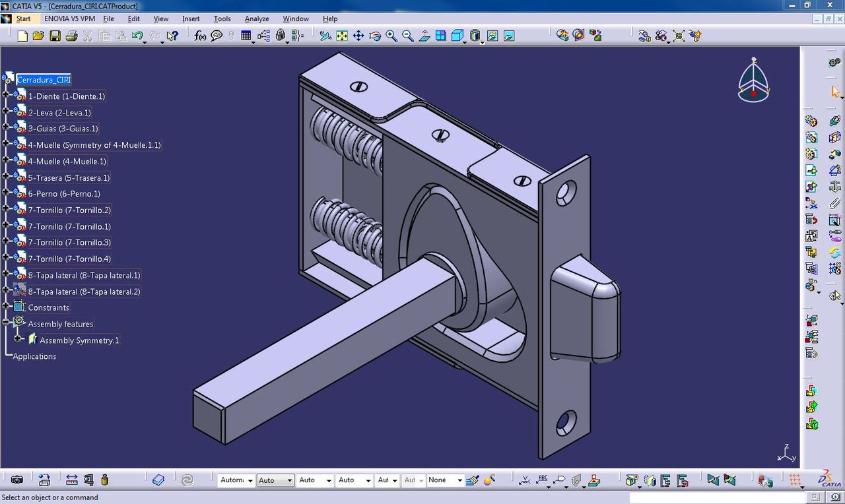Click the latch bolt on the 3D model

tap(585, 309)
